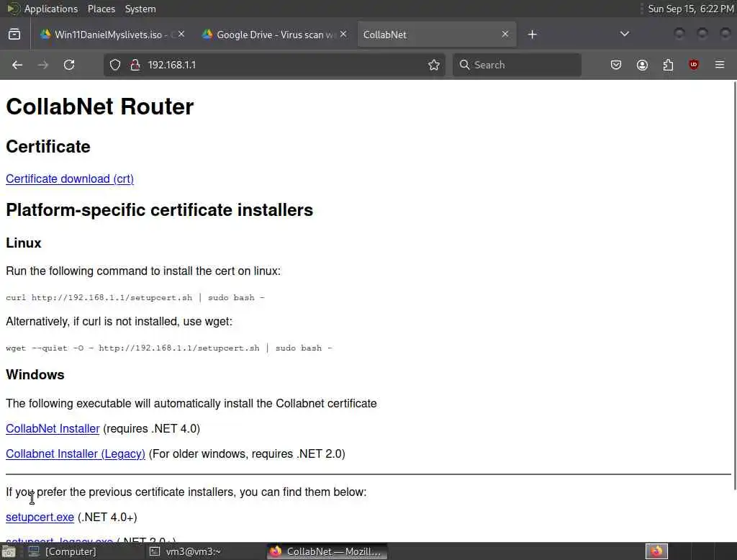Open tracking protection shield icon
Image resolution: width=737 pixels, height=560 pixels.
[x=115, y=65]
